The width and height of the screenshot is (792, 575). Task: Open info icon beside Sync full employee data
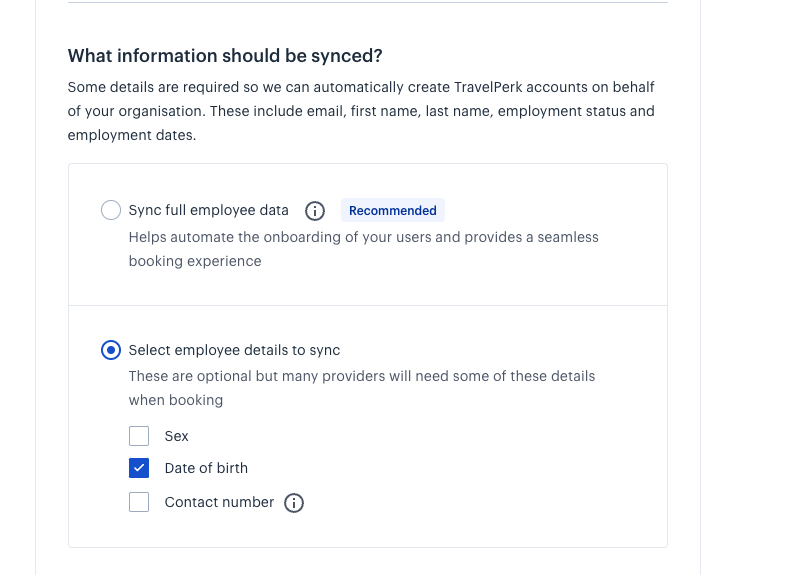[x=315, y=211]
